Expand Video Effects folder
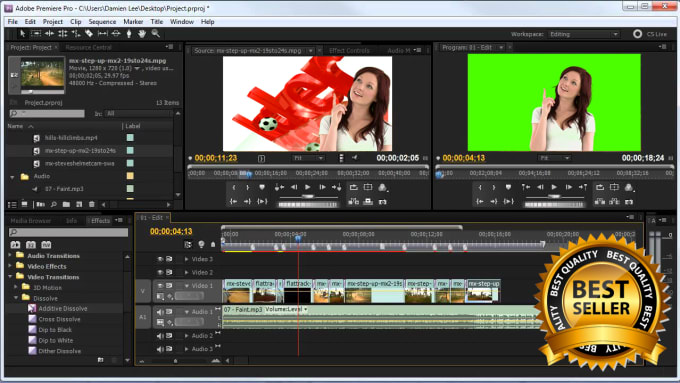The width and height of the screenshot is (680, 383). tap(10, 266)
